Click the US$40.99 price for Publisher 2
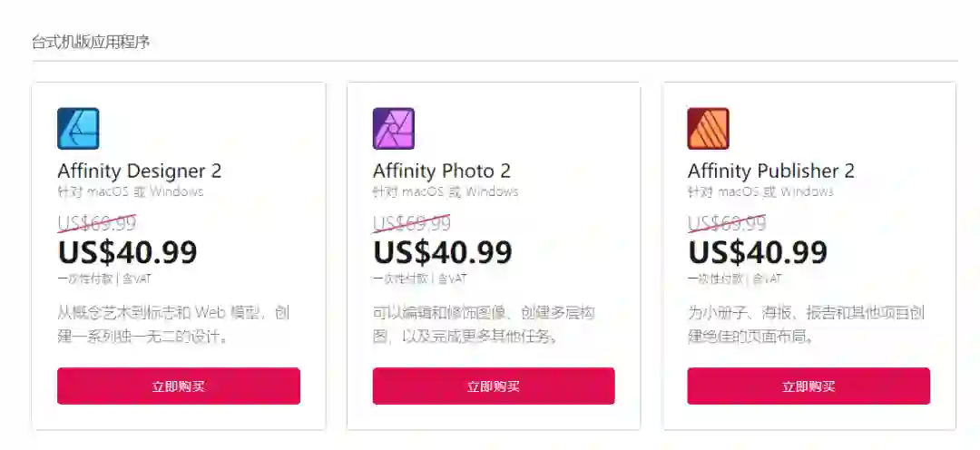Viewport: 980px width, 450px height. coord(758,251)
